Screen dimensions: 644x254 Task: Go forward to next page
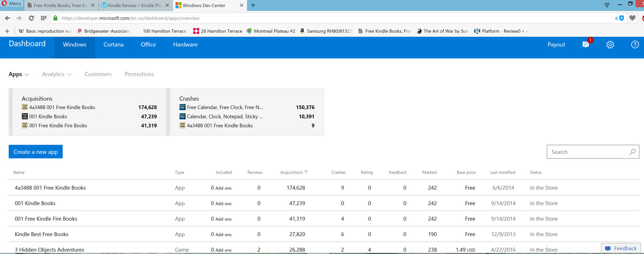pos(19,18)
